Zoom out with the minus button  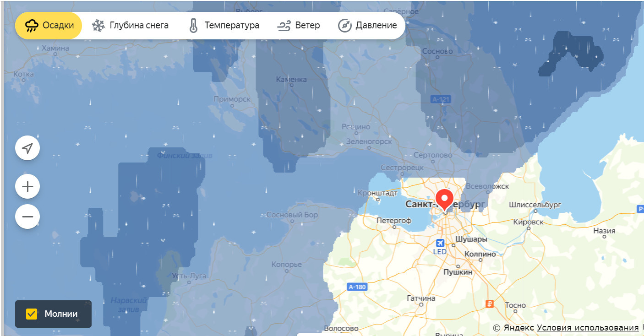pyautogui.click(x=27, y=216)
